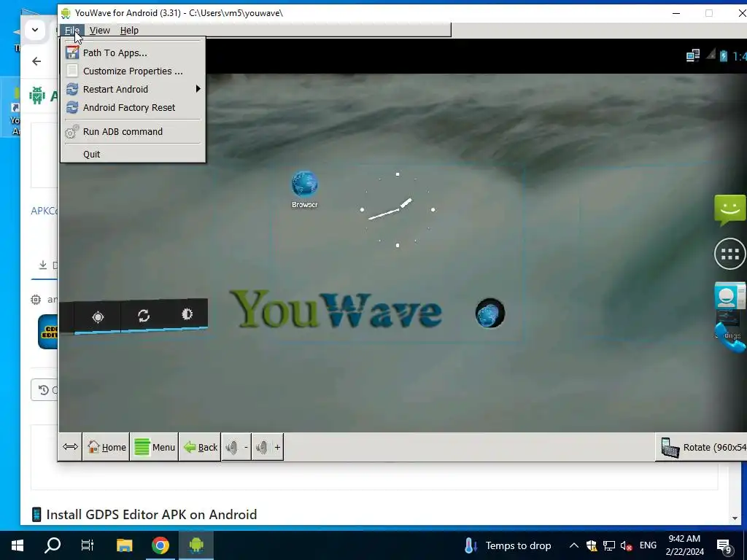Click the Back button in YouWave toolbar
Screen dimensions: 747x560
[200, 447]
